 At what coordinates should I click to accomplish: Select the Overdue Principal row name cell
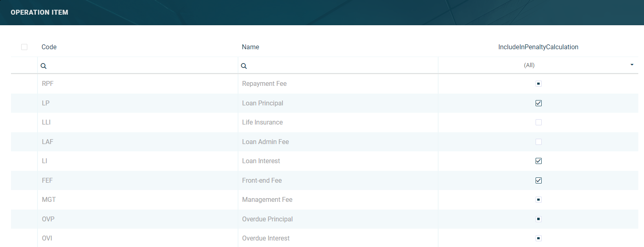click(267, 219)
